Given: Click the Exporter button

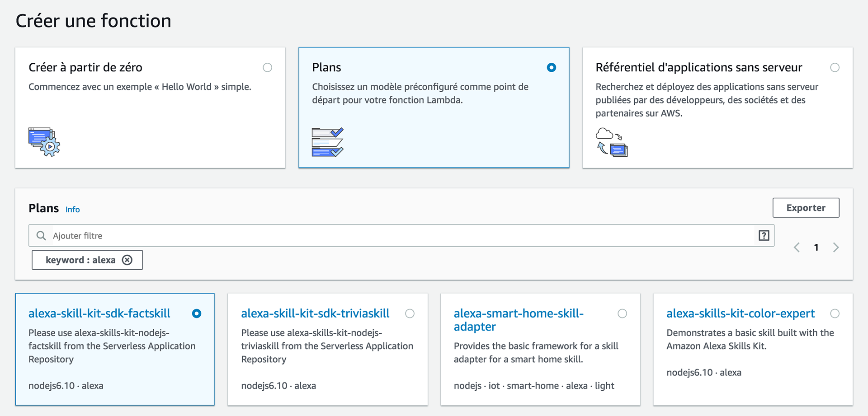Looking at the screenshot, I should (806, 208).
